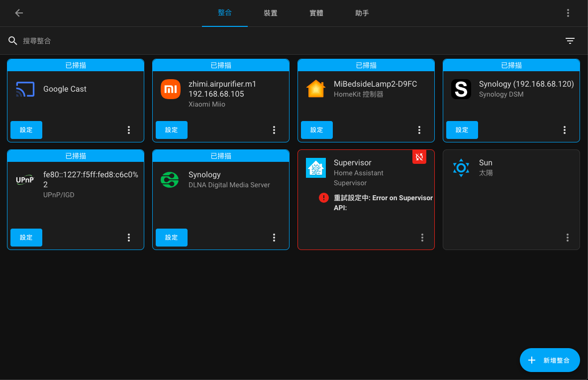
Task: Switch to the 整合 tab
Action: 225,13
